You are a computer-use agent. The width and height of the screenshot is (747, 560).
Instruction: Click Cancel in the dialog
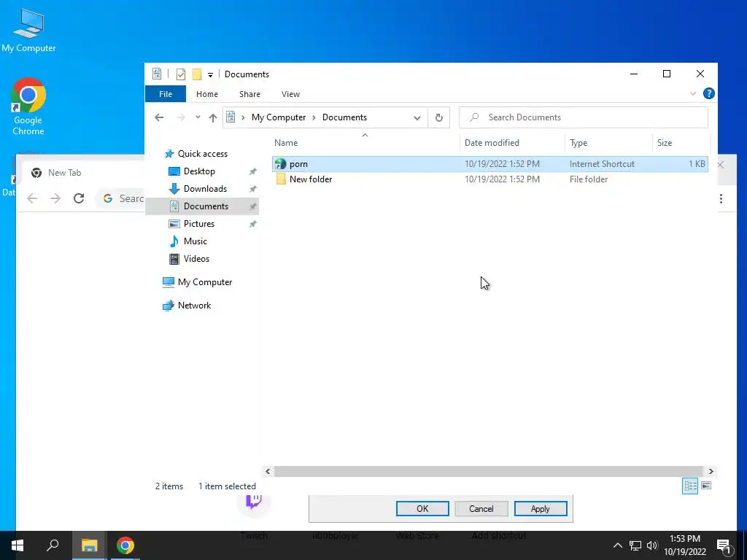pos(481,508)
